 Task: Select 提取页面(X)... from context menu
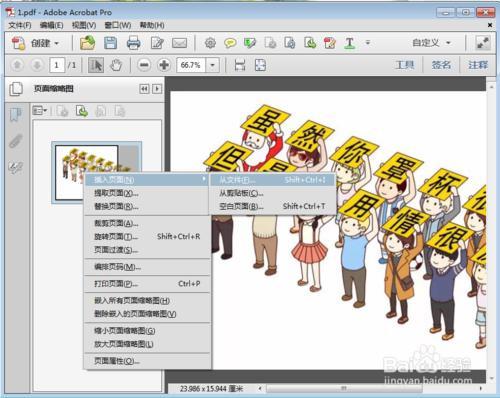[x=147, y=193]
